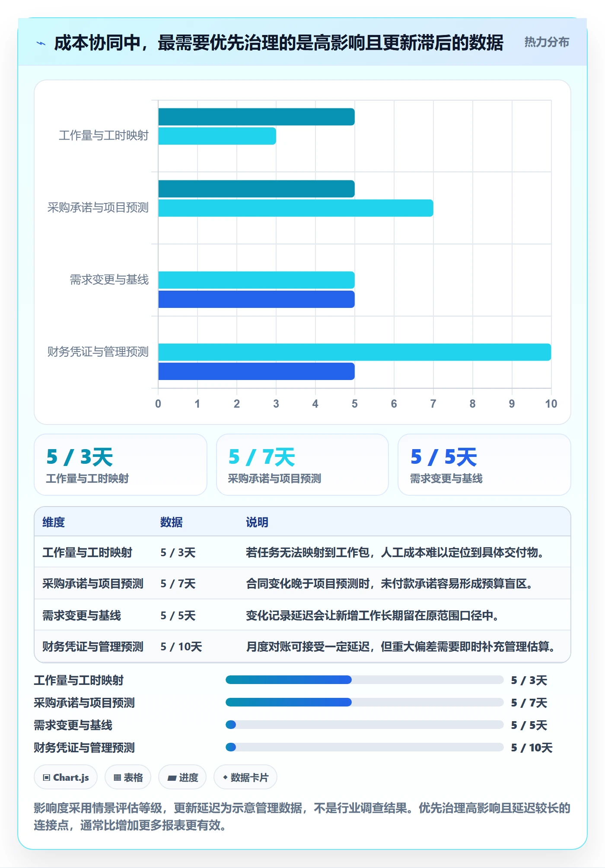Select 财务凭证与管理预测 in the table

[x=93, y=646]
